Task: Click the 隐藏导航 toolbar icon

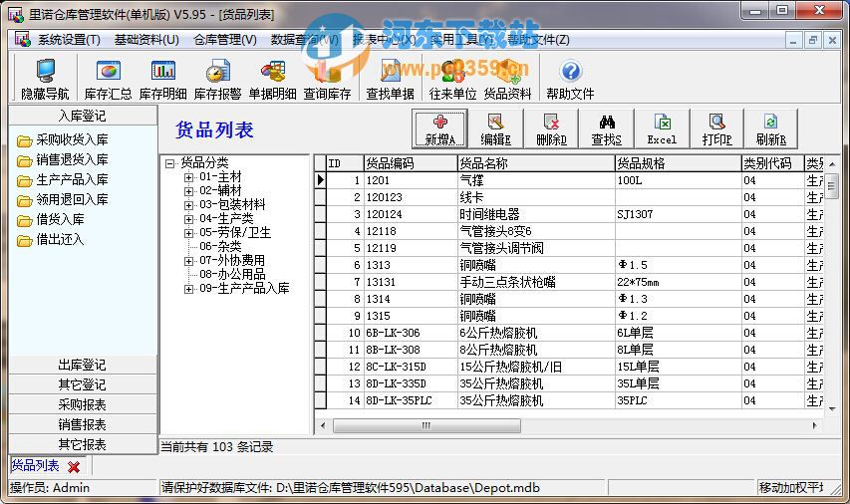Action: (45, 79)
